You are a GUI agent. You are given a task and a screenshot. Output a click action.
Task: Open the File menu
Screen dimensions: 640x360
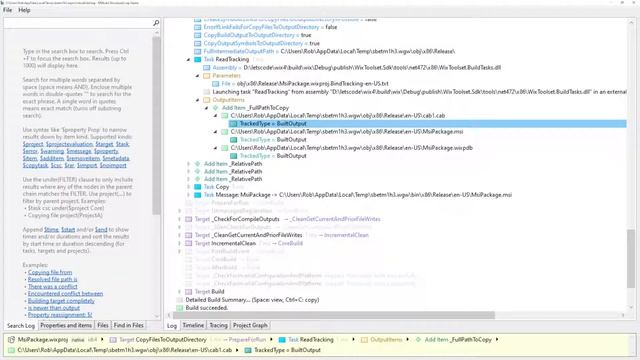coord(7,10)
